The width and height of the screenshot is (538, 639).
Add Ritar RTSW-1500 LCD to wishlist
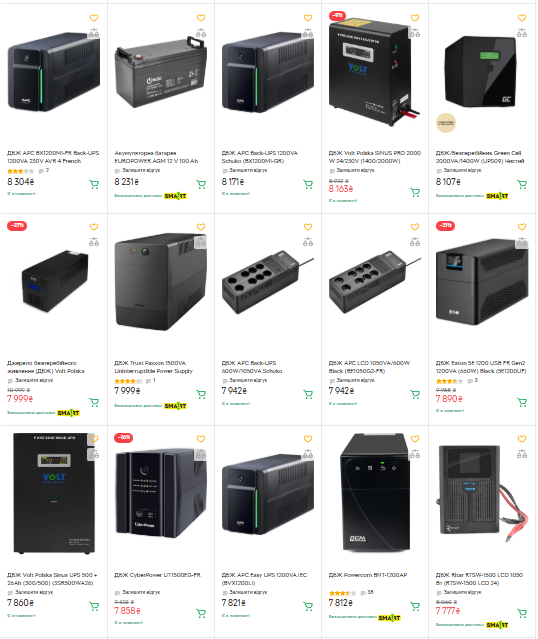click(522, 439)
